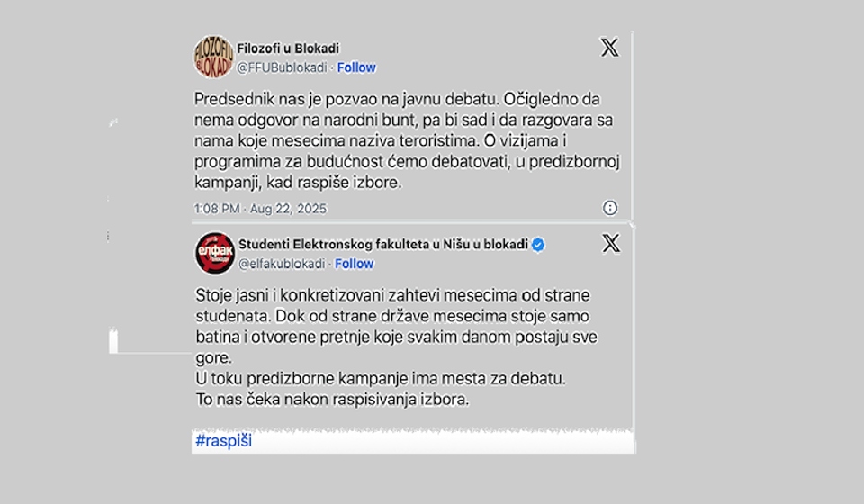The width and height of the screenshot is (864, 504).
Task: Follow the @elfakublokadi account
Action: 355,264
